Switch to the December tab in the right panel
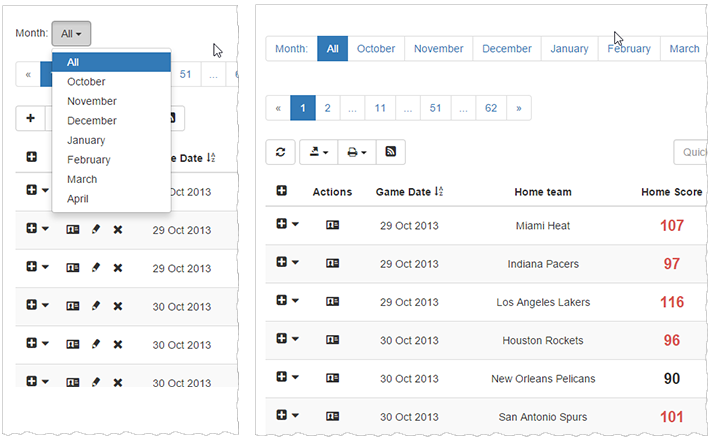Image resolution: width=710 pixels, height=441 pixels. (507, 48)
